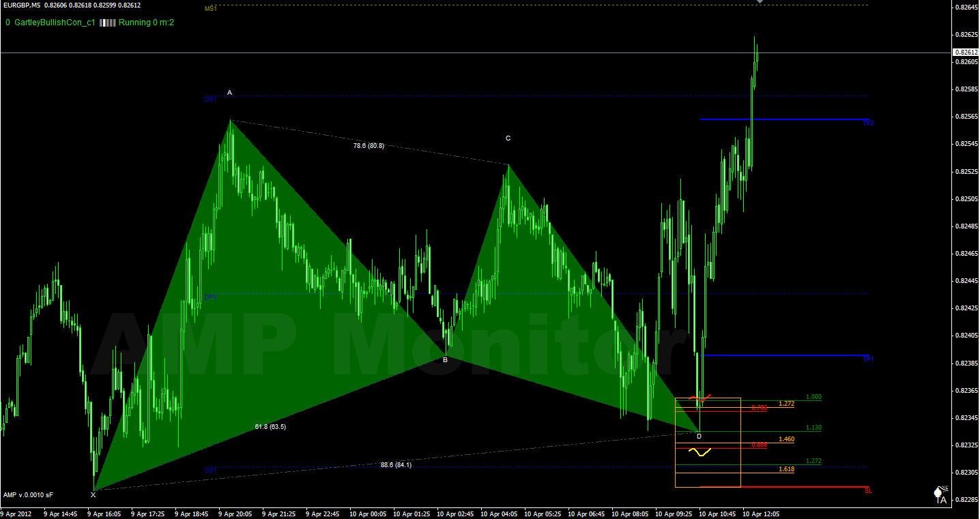Select the red SL stop-loss label
Image resolution: width=980 pixels, height=519 pixels.
868,490
